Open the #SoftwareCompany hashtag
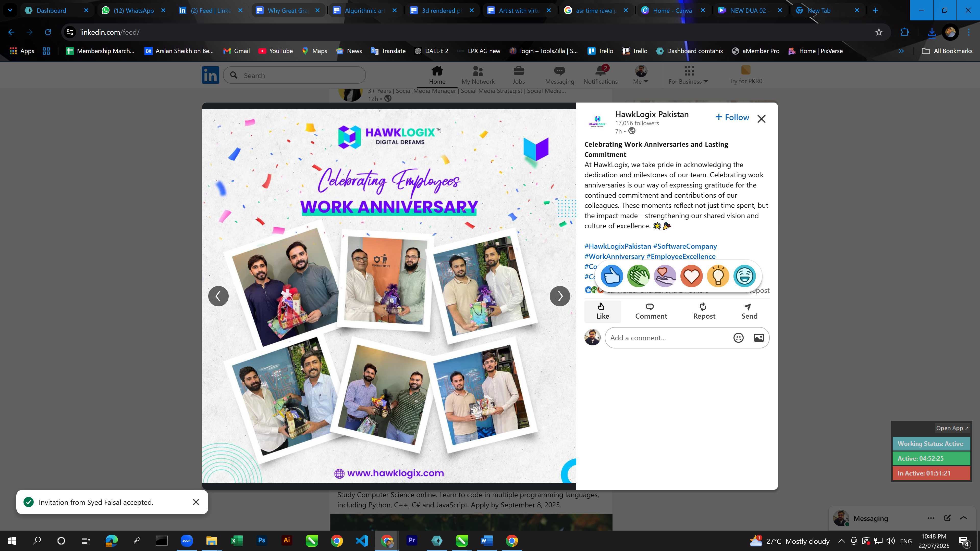980x551 pixels. pos(685,246)
